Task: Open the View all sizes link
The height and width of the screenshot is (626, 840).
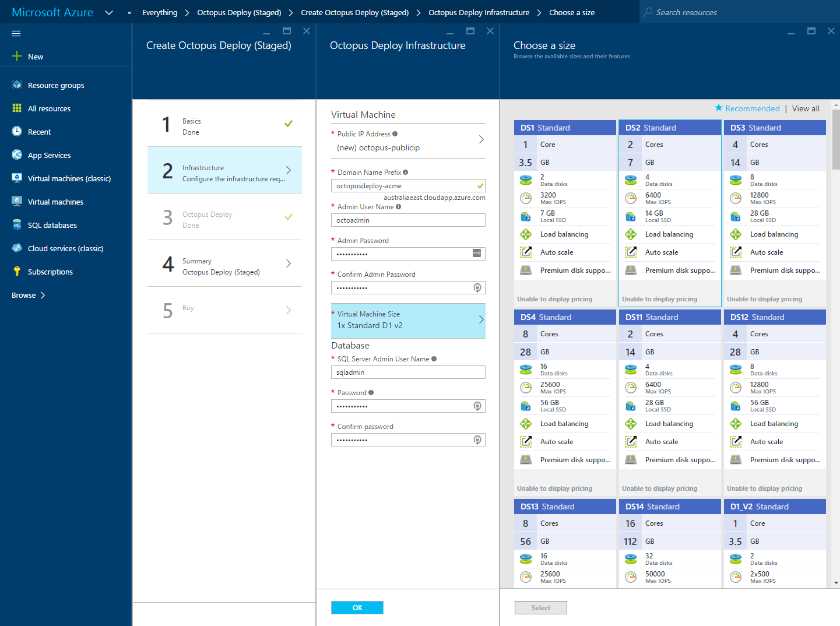Action: click(805, 108)
